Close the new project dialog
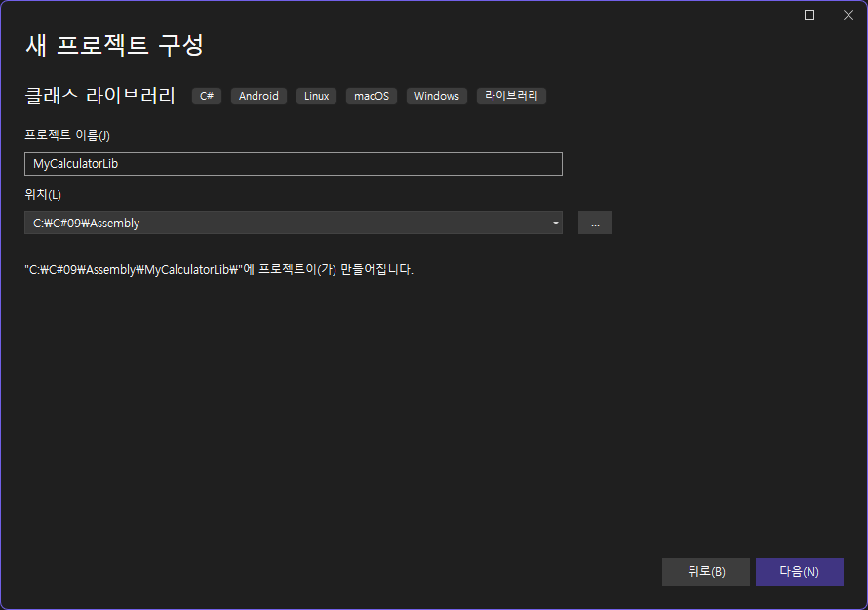 (848, 15)
